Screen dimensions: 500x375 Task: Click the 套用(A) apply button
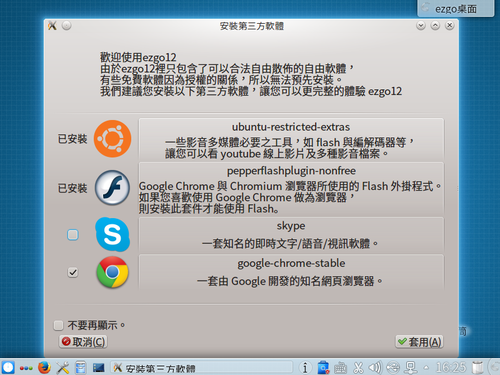[x=419, y=342]
